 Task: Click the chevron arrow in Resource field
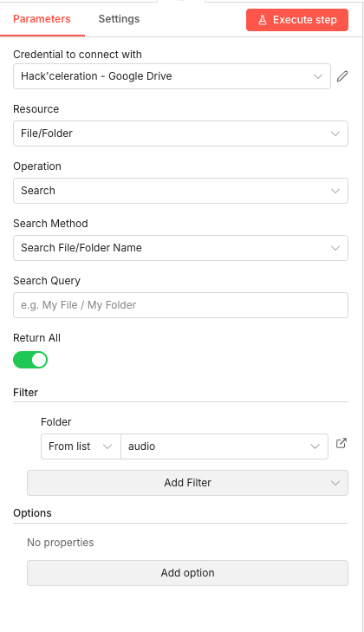[x=335, y=134]
